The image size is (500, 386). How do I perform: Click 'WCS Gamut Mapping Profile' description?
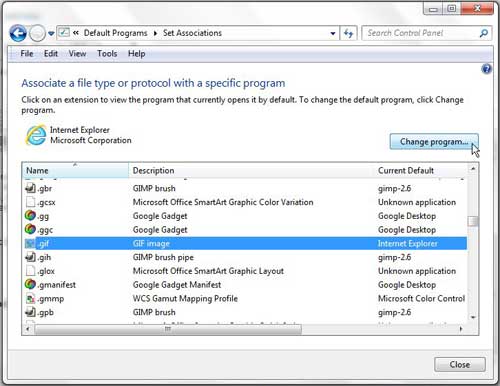[x=185, y=298]
